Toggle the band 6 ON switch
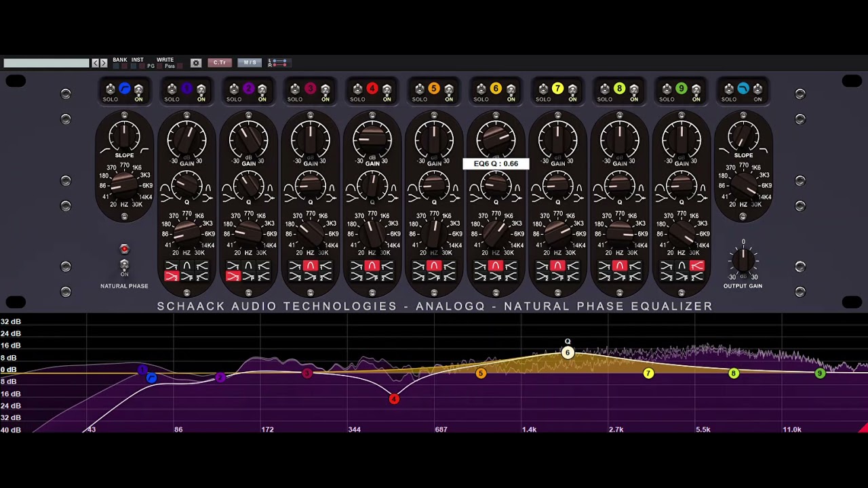Screen dimensions: 868x488 click(511, 89)
